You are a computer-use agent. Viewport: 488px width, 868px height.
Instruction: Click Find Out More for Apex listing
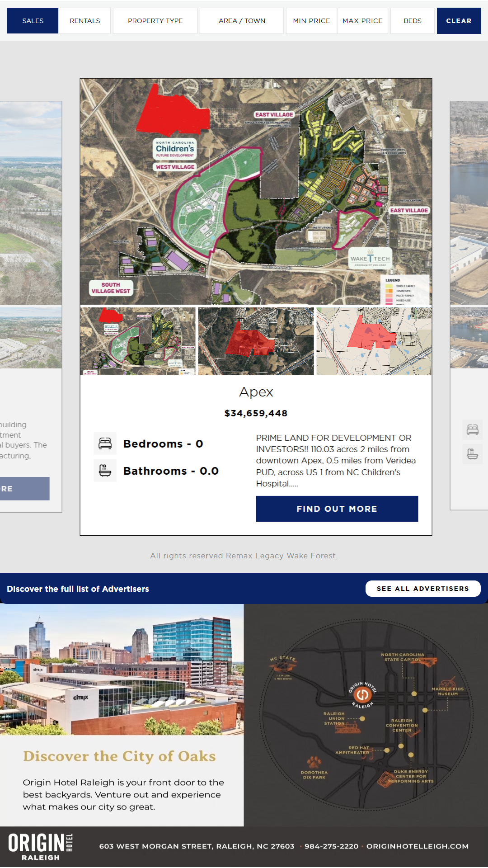[337, 509]
